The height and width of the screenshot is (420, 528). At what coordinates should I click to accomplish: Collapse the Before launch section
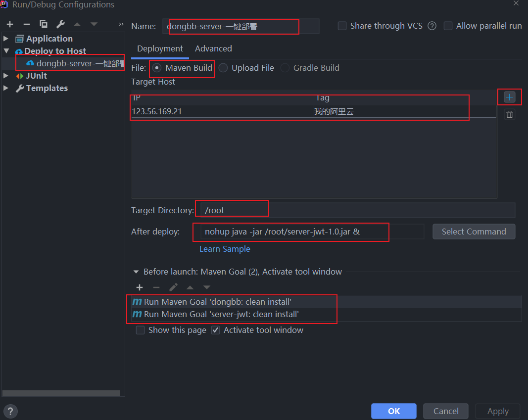point(136,272)
